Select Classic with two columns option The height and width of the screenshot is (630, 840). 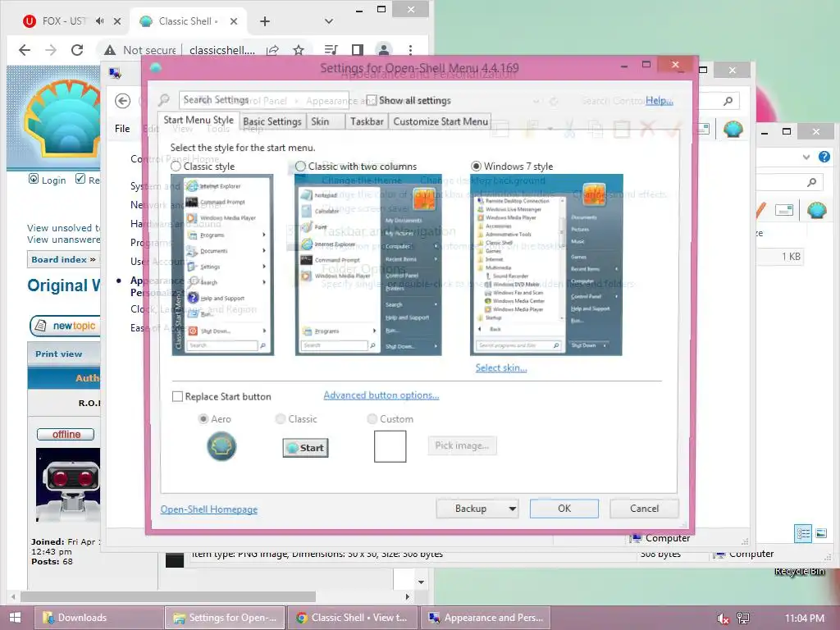click(300, 167)
